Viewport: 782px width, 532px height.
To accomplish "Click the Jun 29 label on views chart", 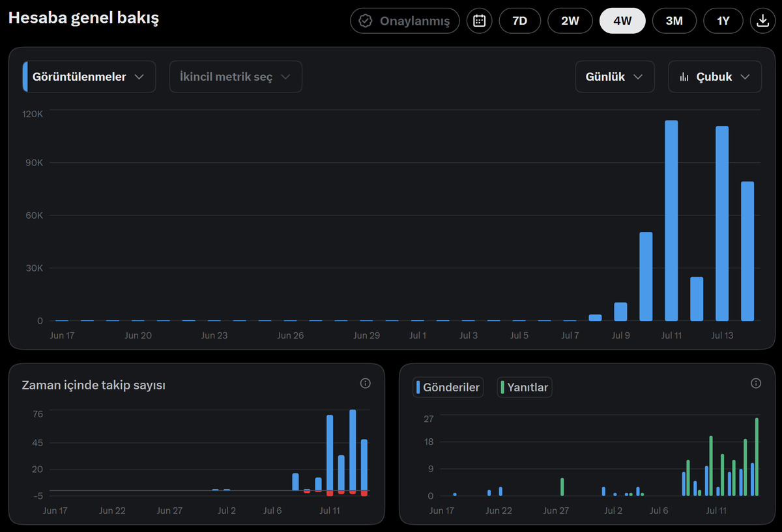I will 366,335.
